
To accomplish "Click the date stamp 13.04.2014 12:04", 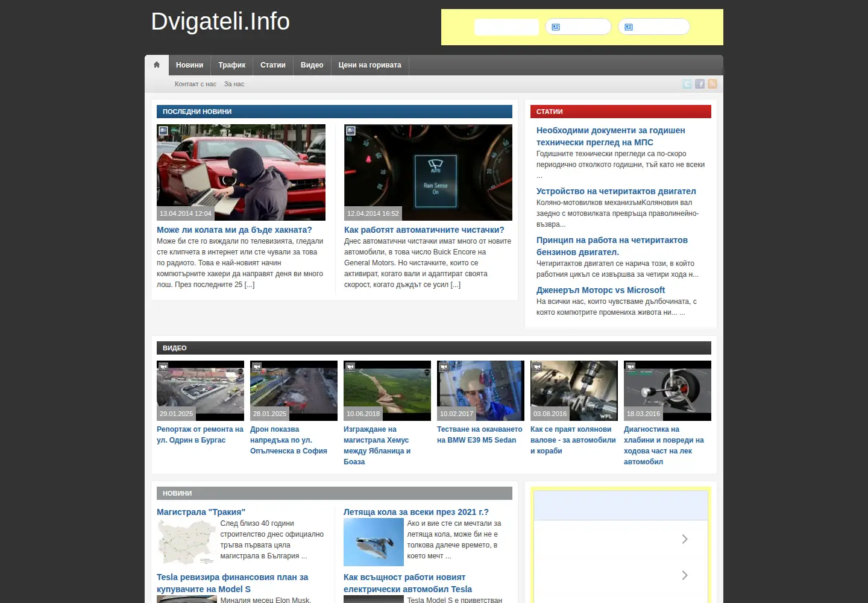I will 186,213.
